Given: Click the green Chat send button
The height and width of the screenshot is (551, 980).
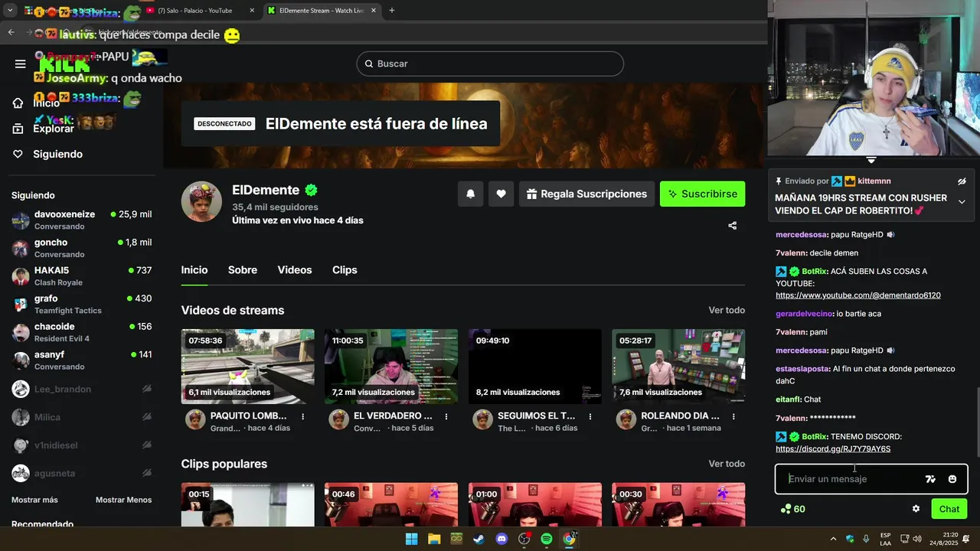Looking at the screenshot, I should click(x=949, y=509).
